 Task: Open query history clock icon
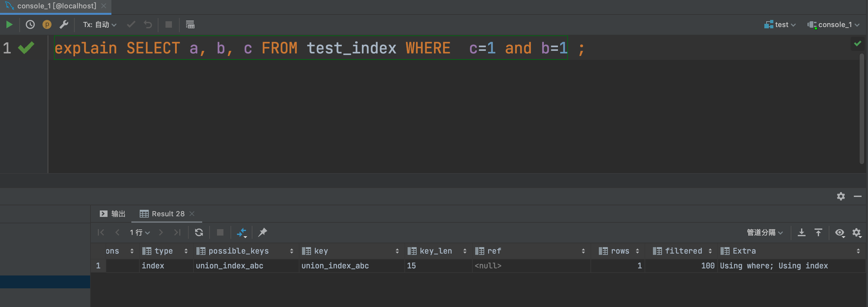tap(30, 24)
